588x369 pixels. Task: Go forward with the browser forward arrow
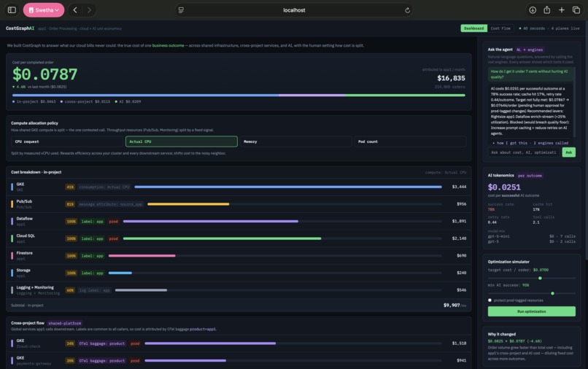point(89,10)
